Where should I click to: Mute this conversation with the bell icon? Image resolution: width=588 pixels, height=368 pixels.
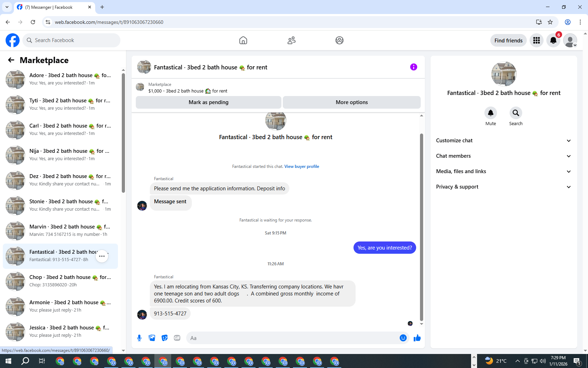point(491,113)
